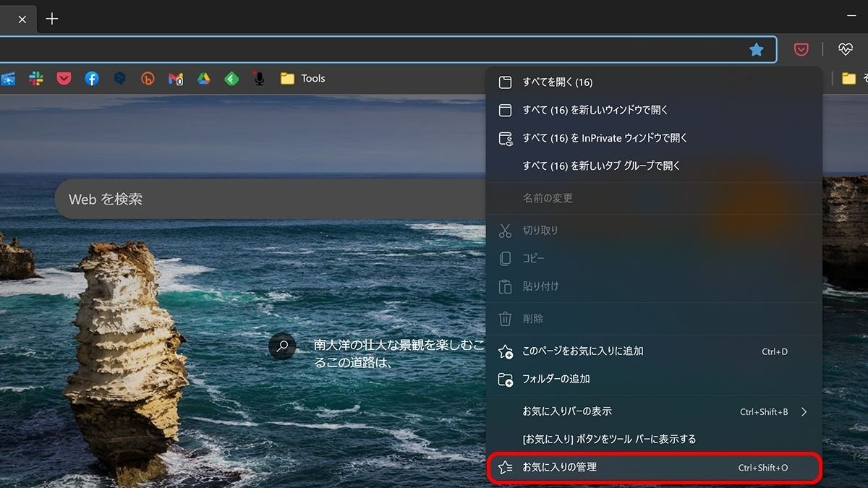Open the heartbeat performance icon in toolbar
This screenshot has height=488, width=868.
pos(846,50)
